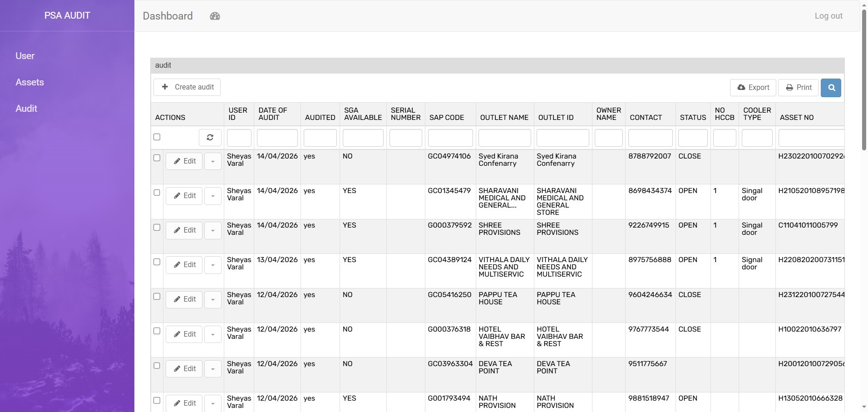The image size is (868, 412).
Task: Open action dropdown for PAPPU TEA HOUSE row
Action: click(213, 299)
